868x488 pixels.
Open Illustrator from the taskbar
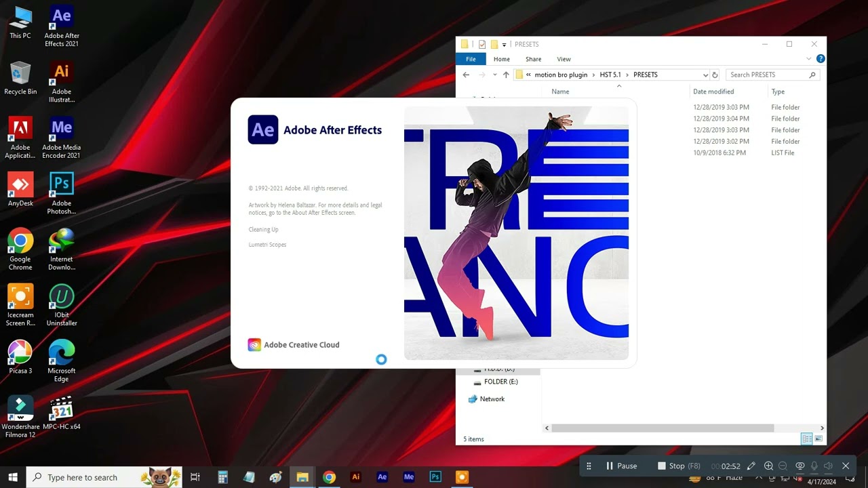(x=355, y=477)
